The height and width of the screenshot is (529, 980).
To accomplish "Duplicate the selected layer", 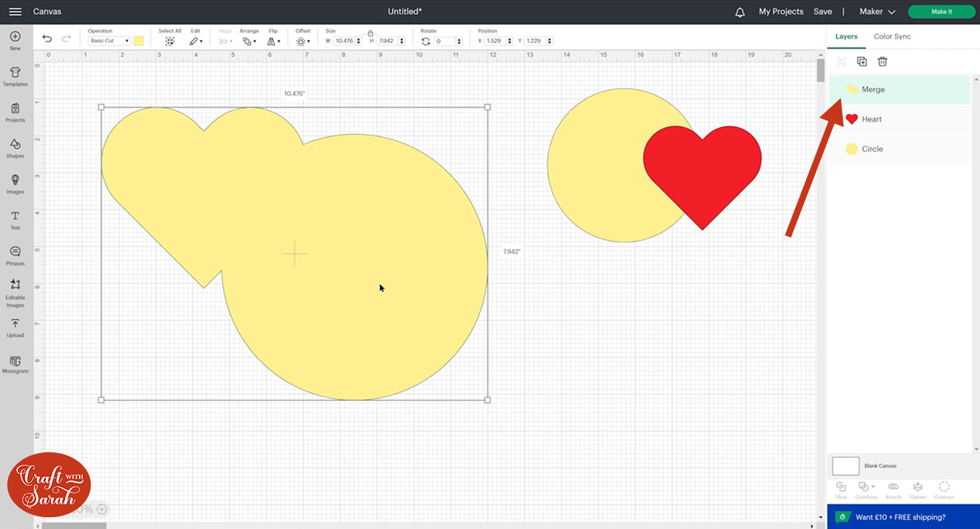I will point(862,61).
